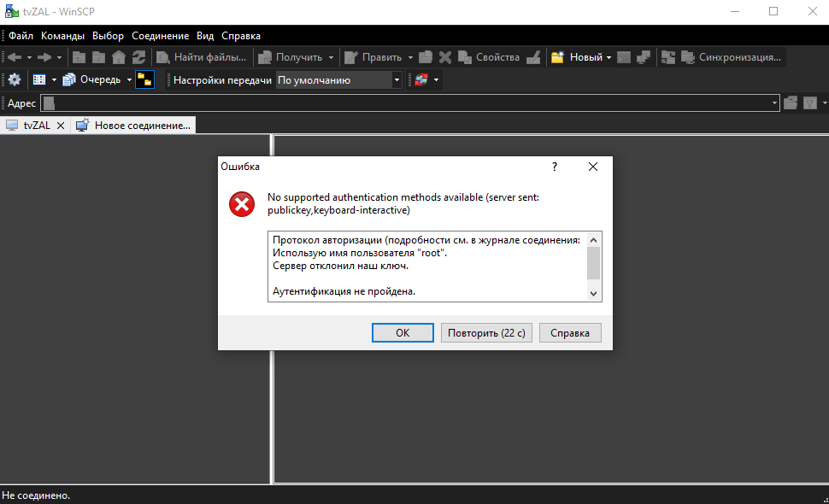Screen dimensions: 829x504
Task: Close the tvZAL session tab
Action: (x=60, y=126)
